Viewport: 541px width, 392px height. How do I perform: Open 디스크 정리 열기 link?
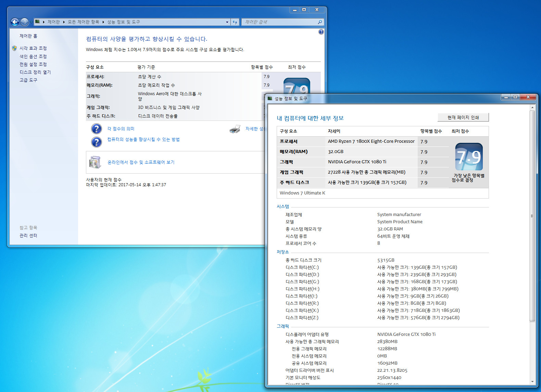[35, 72]
